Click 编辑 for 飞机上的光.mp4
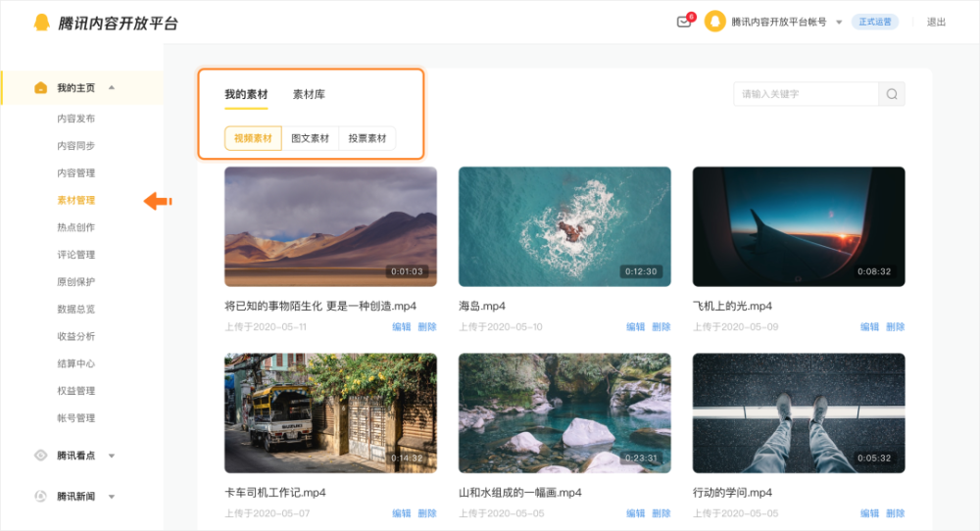The image size is (980, 531). point(869,326)
